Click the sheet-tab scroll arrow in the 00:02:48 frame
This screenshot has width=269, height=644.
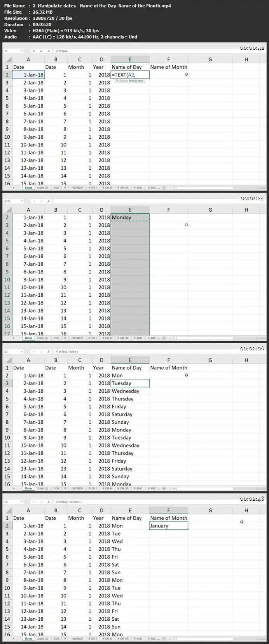pyautogui.click(x=14, y=639)
